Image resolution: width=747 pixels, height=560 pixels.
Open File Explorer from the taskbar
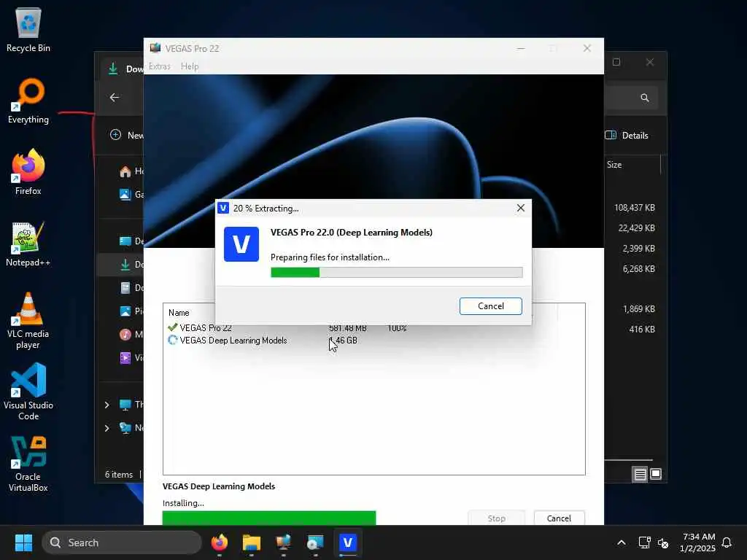[252, 542]
